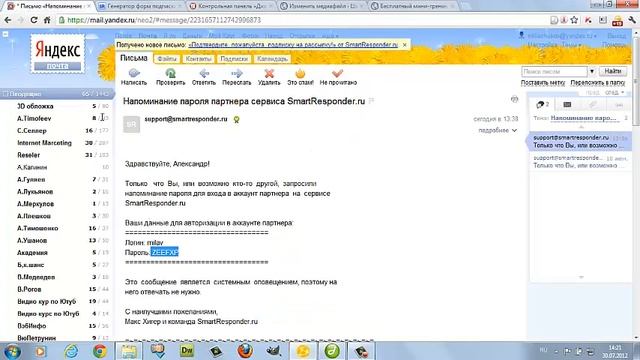Viewport: 640px width, 360px height.
Task: Click the flag icon beside the message subject
Action: [x=371, y=100]
